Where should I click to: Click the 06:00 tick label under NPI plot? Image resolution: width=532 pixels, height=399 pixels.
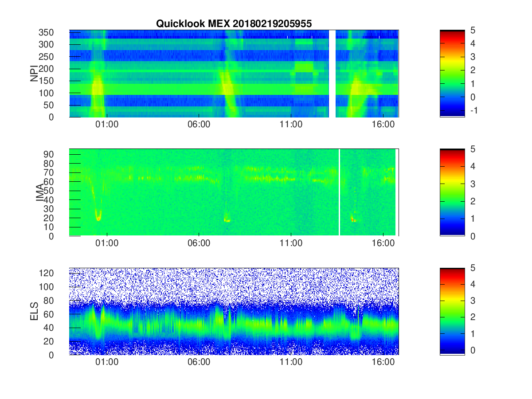pyautogui.click(x=199, y=125)
